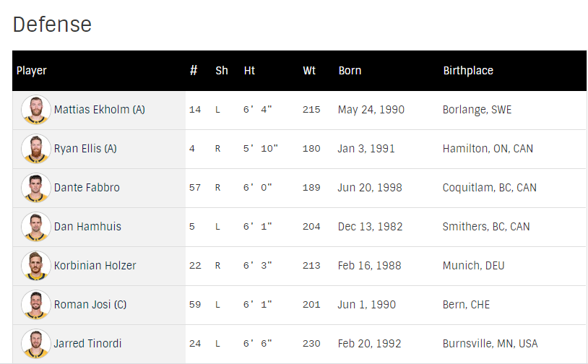Sort defense table by Ht header
The image size is (588, 364).
coord(249,71)
